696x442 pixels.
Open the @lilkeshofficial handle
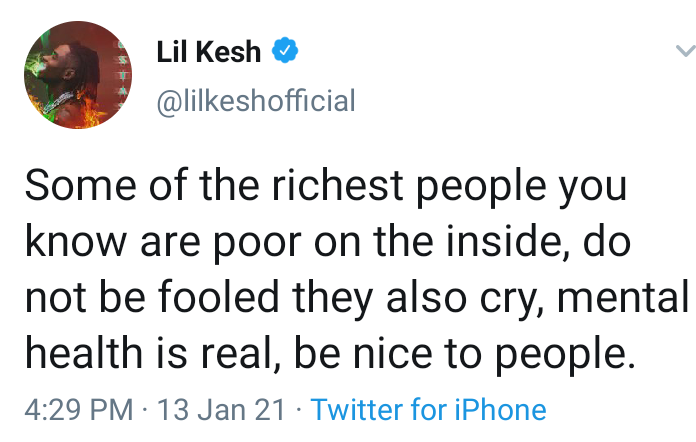[256, 101]
